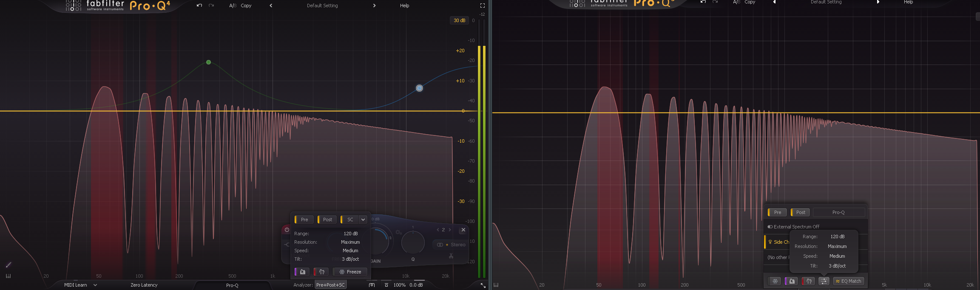Adjust 100% gain scale value
The image size is (980, 290).
(x=399, y=285)
